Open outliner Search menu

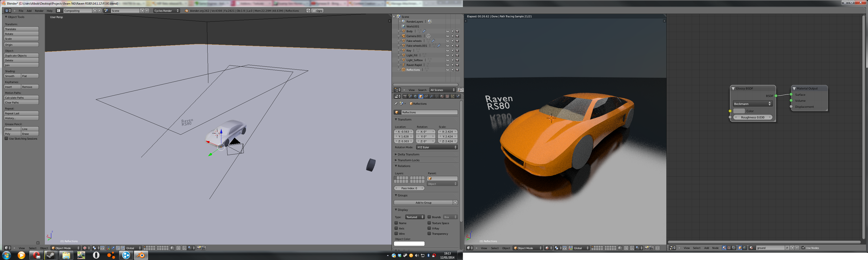point(422,90)
